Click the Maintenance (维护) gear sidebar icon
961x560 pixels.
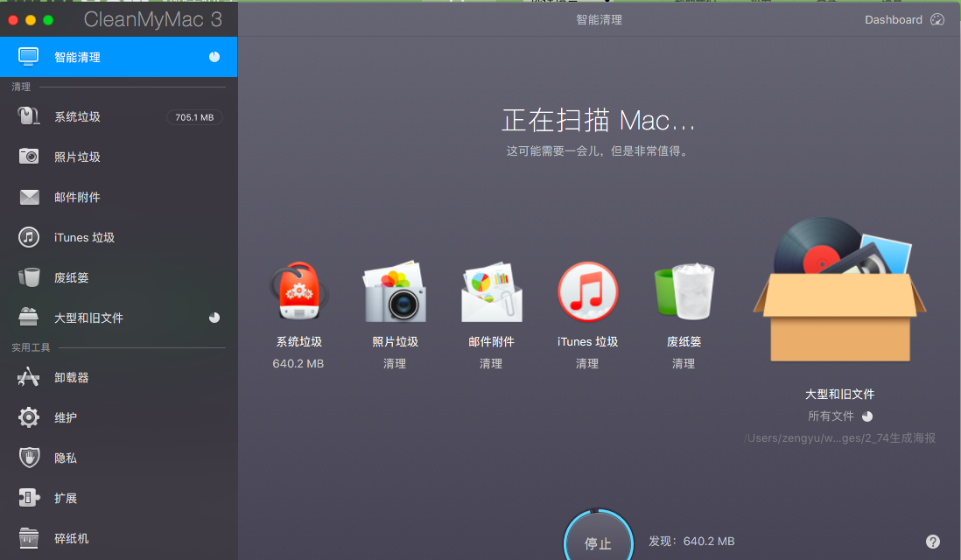[x=29, y=417]
